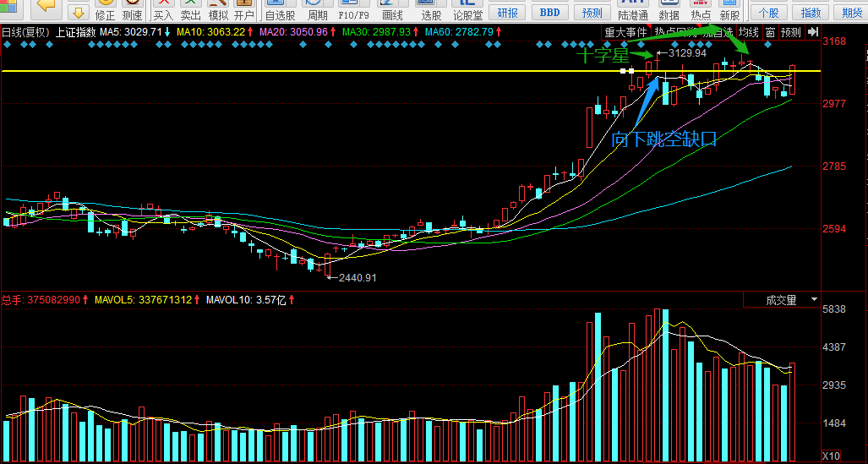Open the 陆港通 toolbar icon
Image resolution: width=868 pixels, height=464 pixels.
(x=633, y=10)
